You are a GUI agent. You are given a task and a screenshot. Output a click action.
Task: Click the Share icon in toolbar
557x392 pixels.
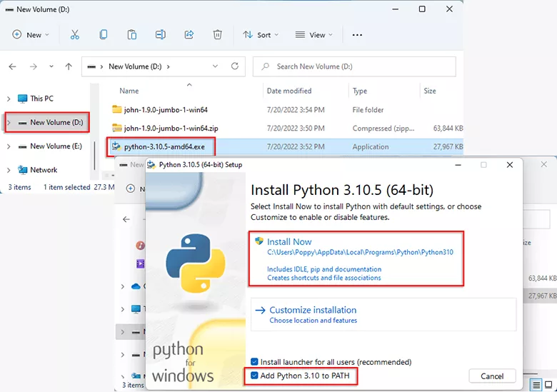point(189,34)
